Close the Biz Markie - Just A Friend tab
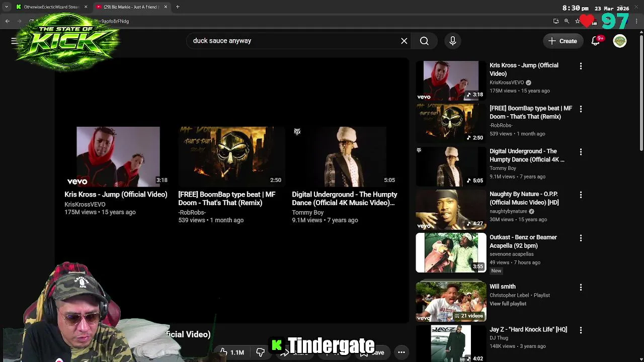 point(166,7)
